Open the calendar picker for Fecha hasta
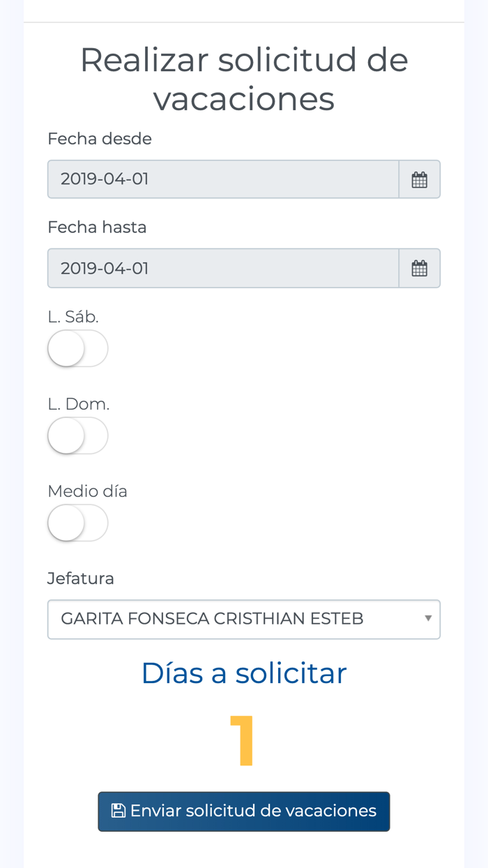This screenshot has height=868, width=488. tap(420, 268)
